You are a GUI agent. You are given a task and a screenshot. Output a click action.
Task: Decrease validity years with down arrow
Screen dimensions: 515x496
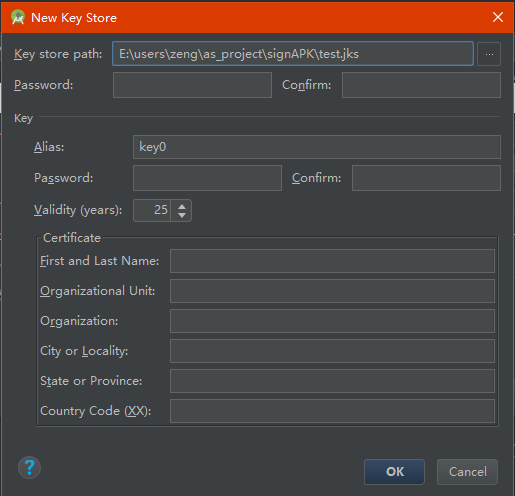[182, 215]
